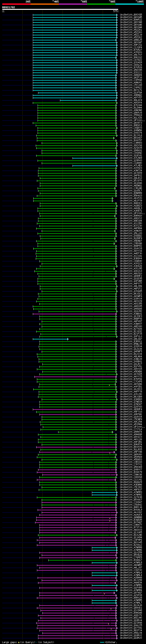
Task: Click the orange ~40% identity legend segment
Action: (x=45, y=4)
